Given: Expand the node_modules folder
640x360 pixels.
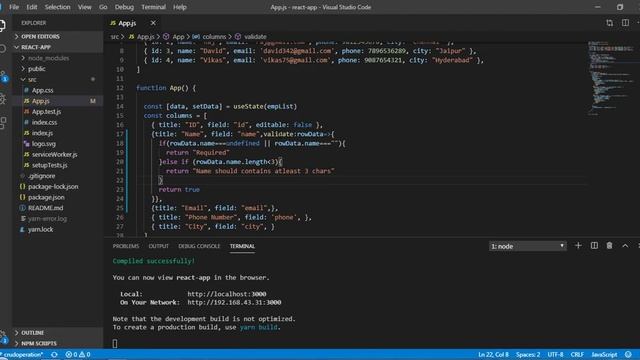Looking at the screenshot, I should click(x=48, y=58).
